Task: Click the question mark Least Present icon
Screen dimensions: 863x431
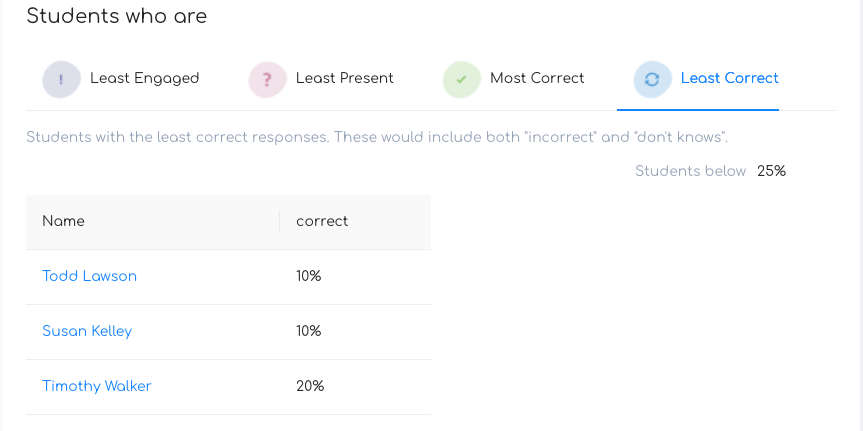Action: (267, 79)
